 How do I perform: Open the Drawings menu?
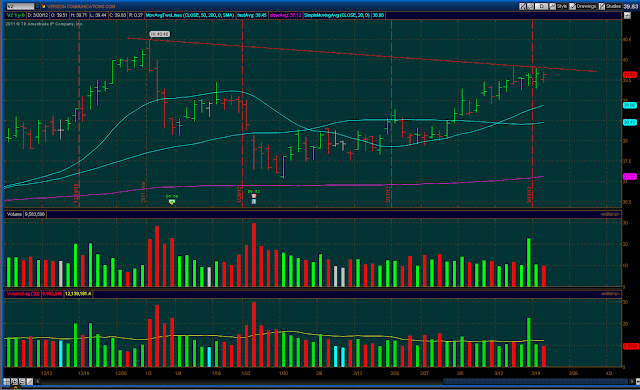[x=586, y=6]
